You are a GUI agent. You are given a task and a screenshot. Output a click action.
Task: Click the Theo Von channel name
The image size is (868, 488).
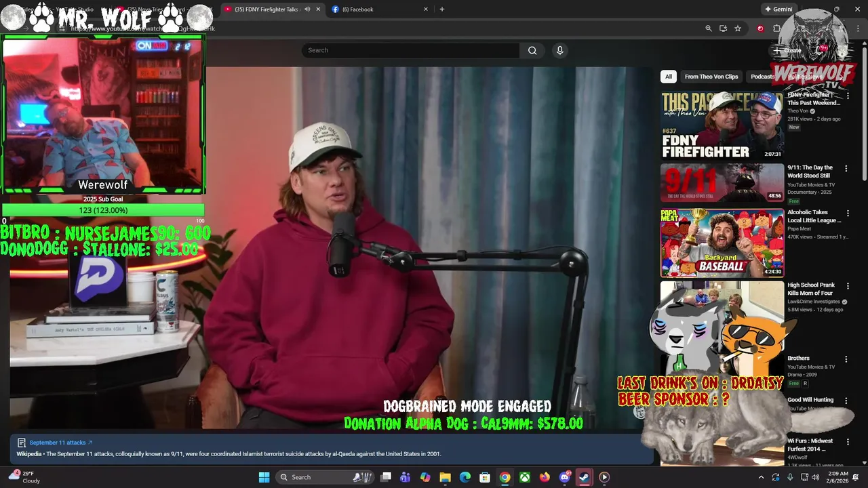tap(798, 111)
